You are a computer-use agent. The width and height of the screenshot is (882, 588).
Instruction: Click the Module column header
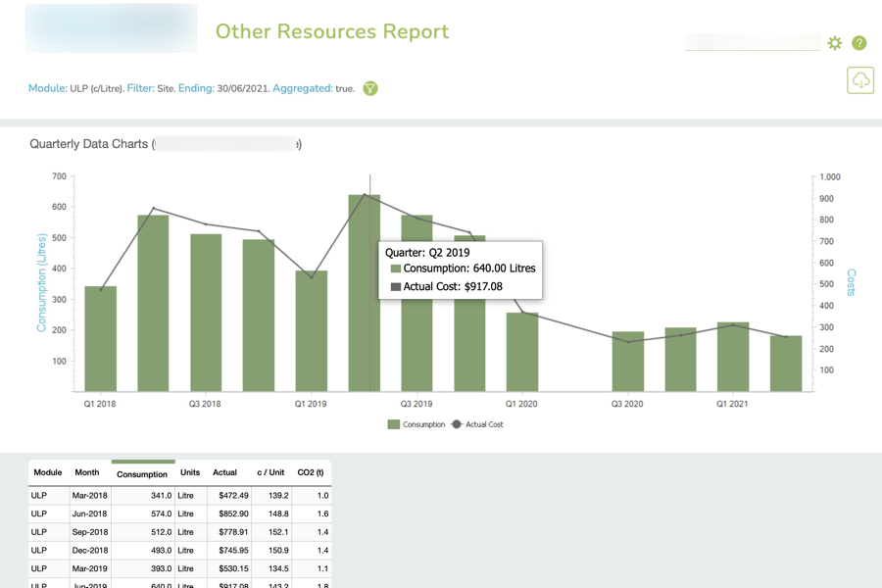click(48, 472)
